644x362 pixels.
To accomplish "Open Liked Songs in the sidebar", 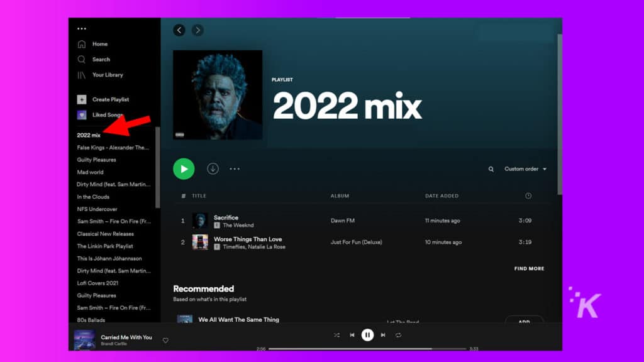I will [108, 115].
